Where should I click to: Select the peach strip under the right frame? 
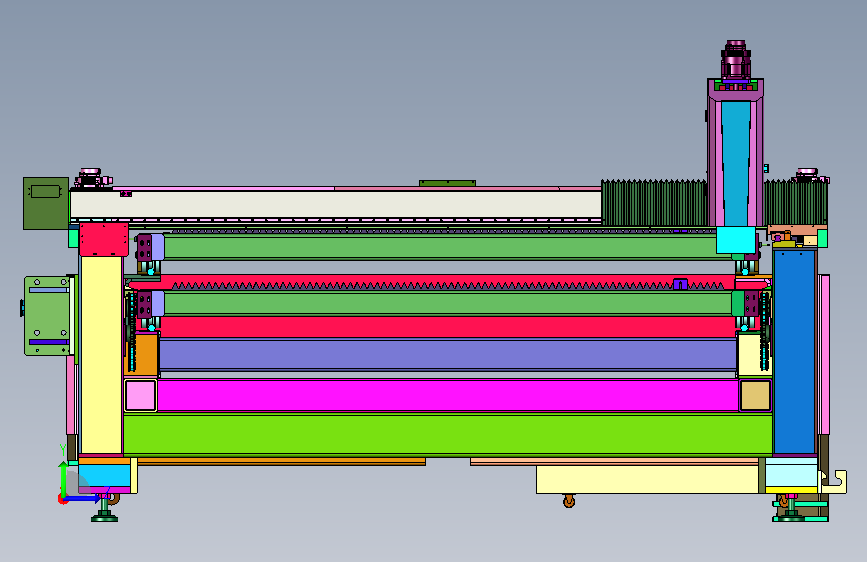[614, 461]
